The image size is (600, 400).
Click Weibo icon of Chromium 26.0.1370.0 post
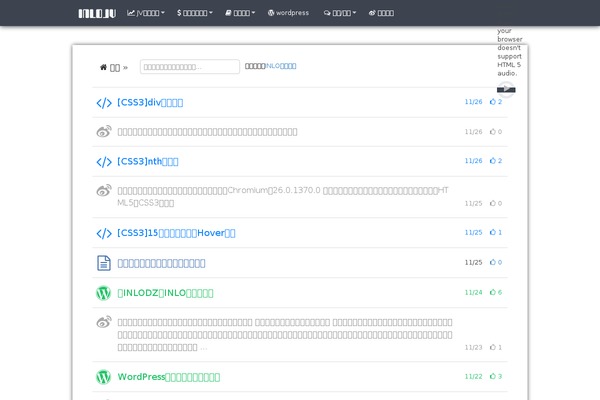pos(104,190)
